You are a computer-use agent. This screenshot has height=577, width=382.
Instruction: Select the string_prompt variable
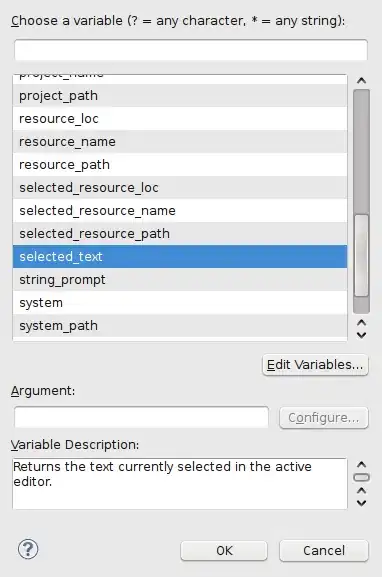(180, 280)
